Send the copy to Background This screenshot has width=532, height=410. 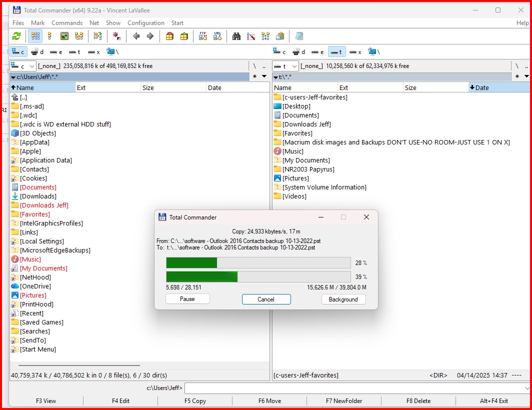(x=343, y=299)
